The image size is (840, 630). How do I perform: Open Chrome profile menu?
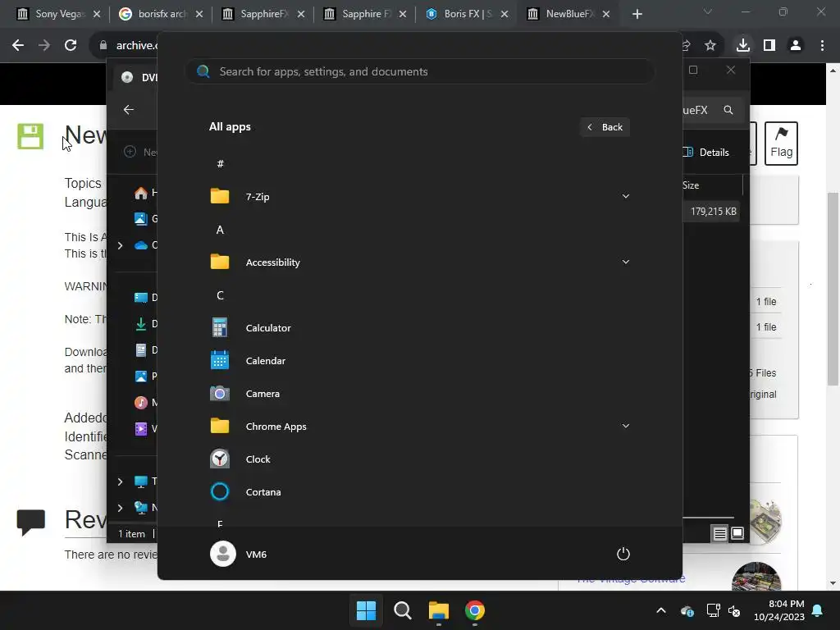[x=796, y=46]
